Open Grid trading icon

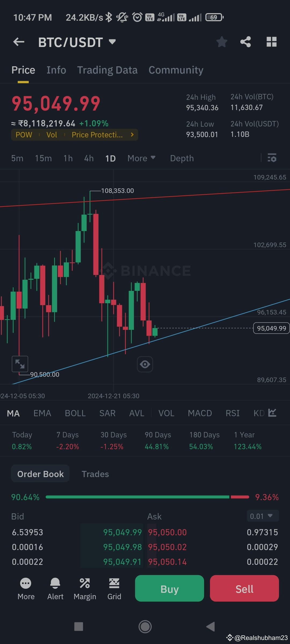114,589
